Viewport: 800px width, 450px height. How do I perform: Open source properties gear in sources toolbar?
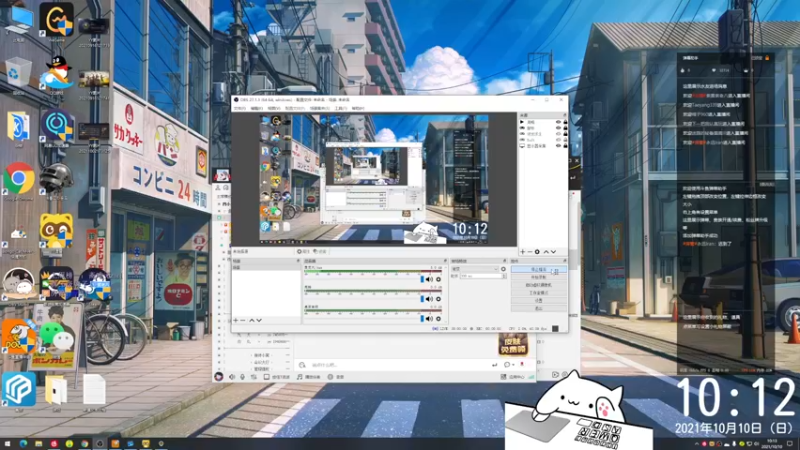pos(537,252)
